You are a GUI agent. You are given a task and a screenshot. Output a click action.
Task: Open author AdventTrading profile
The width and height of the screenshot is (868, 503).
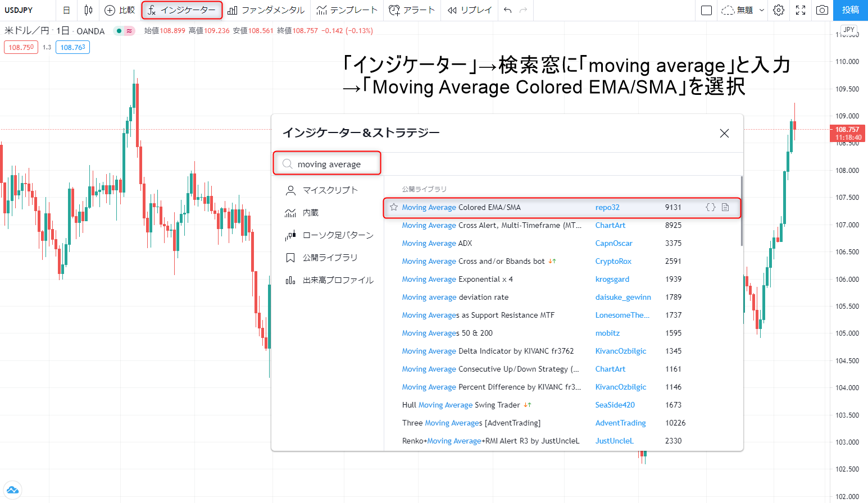click(621, 423)
